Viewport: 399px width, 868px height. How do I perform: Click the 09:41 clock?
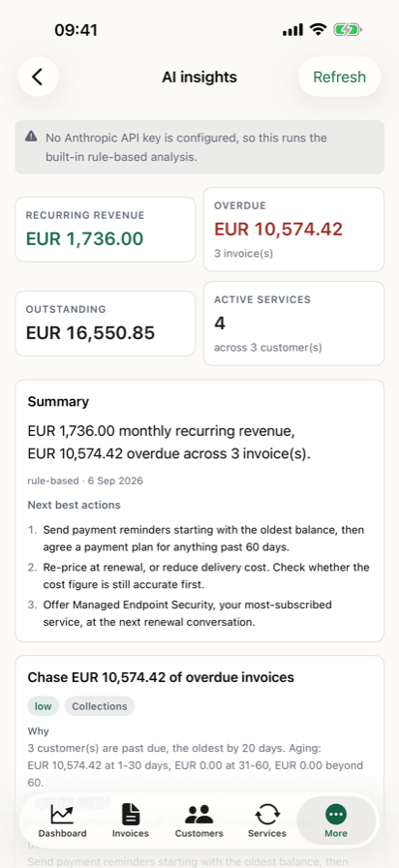[x=76, y=30]
